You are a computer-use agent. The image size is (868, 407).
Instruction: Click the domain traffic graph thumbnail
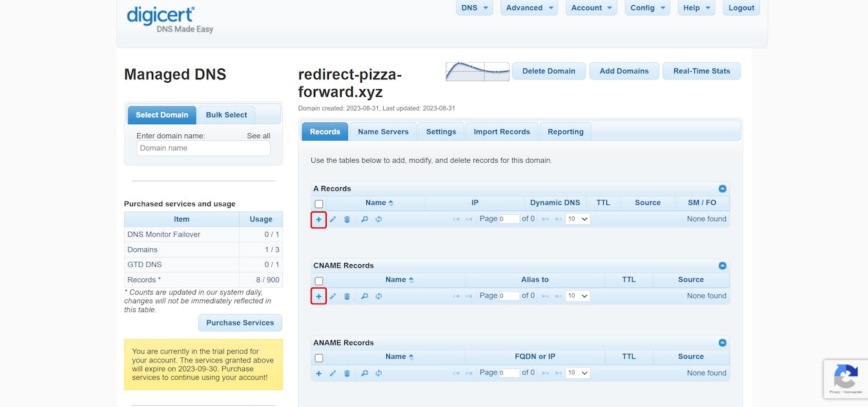click(x=477, y=71)
